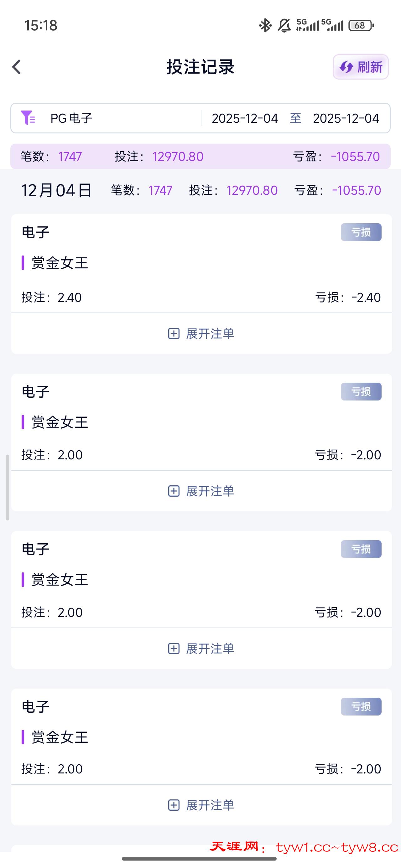Select the start date 2025-12-04
The width and height of the screenshot is (401, 868).
coord(245,118)
